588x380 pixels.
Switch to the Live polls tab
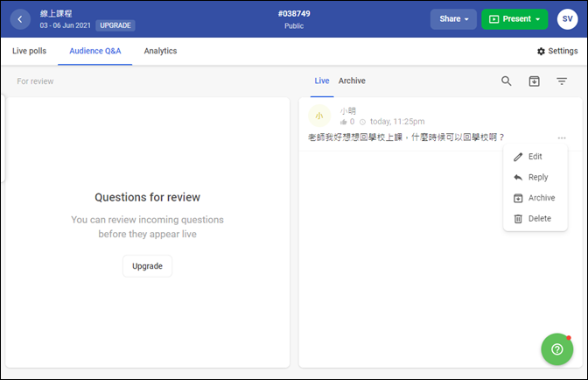coord(29,51)
